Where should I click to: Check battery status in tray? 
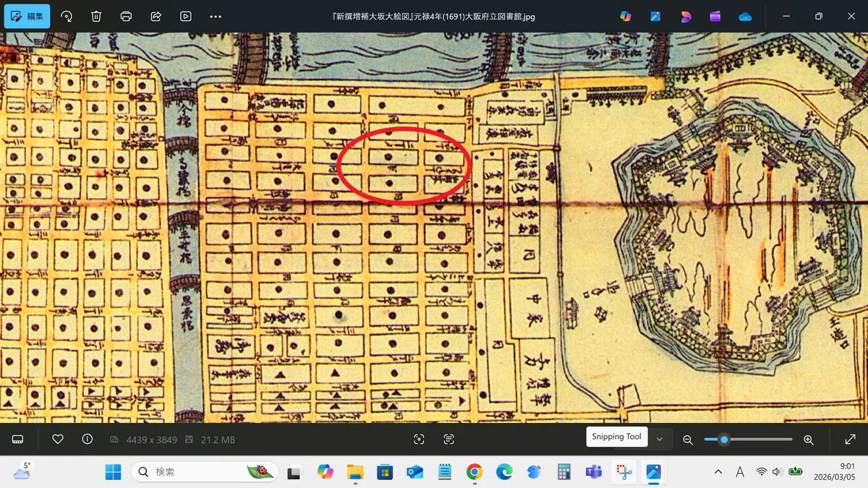[x=796, y=472]
